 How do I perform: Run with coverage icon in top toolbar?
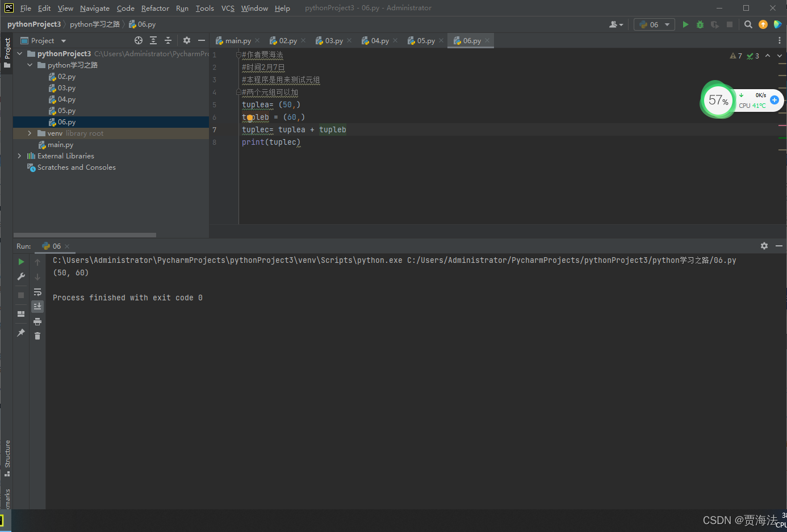click(715, 24)
